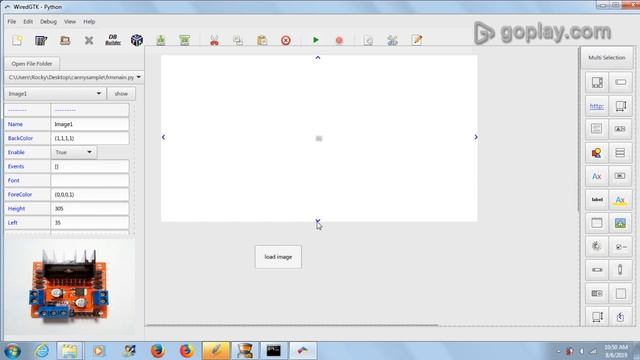Click the bottom resize chevron of image widget
The width and height of the screenshot is (640, 360).
tap(318, 221)
